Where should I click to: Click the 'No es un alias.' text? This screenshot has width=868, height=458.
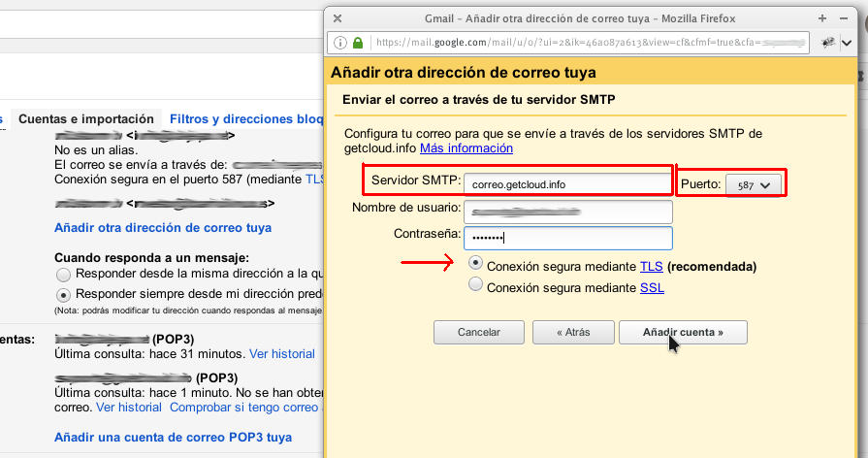(x=96, y=150)
